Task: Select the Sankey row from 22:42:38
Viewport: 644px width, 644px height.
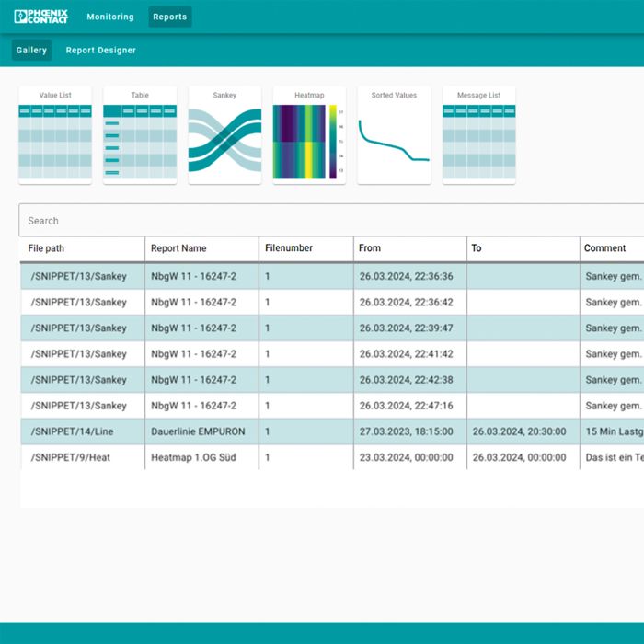Action: tap(332, 380)
